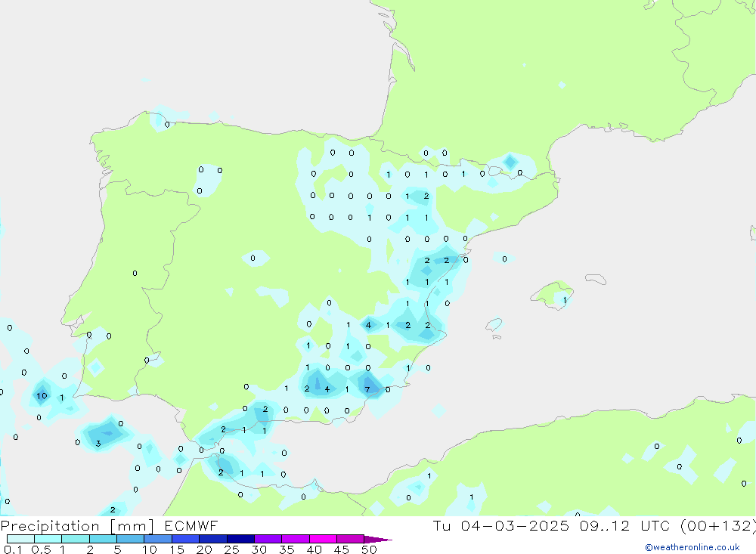Click the '35' legend scale label

pyautogui.click(x=287, y=549)
